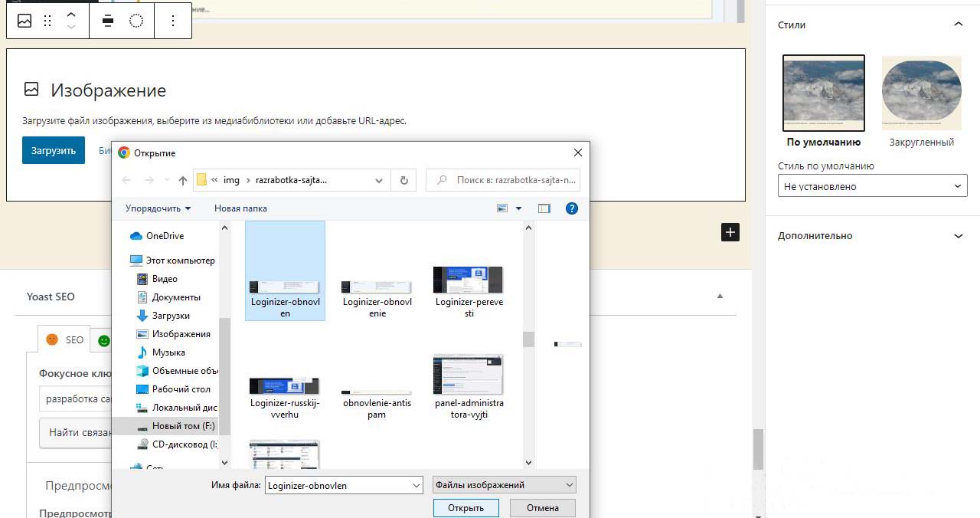
Task: Click the drag handle icon in block toolbar
Action: coord(47,21)
